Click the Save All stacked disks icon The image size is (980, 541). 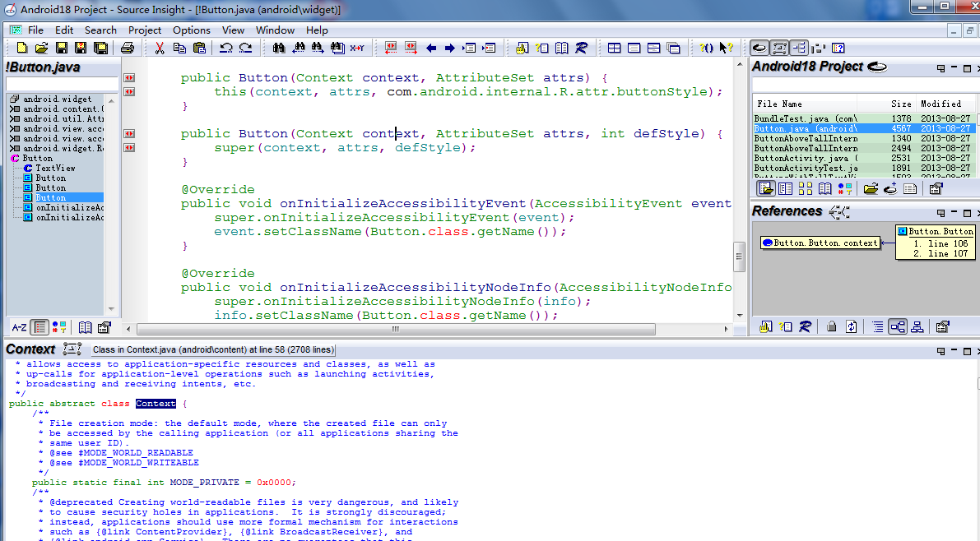click(100, 49)
